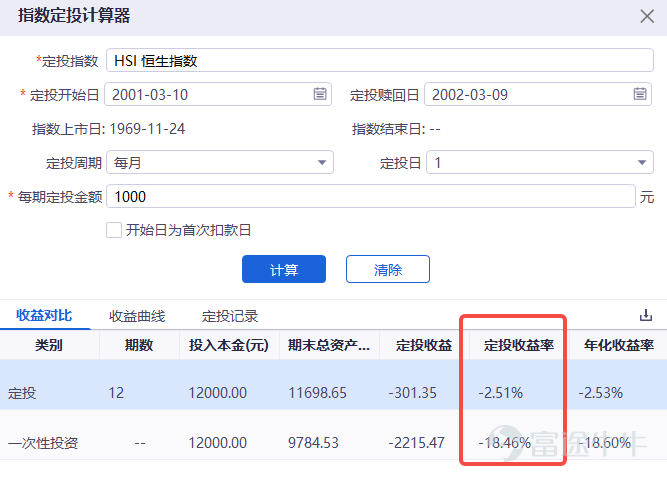Click the 期末总资产 column header

pos(329,345)
